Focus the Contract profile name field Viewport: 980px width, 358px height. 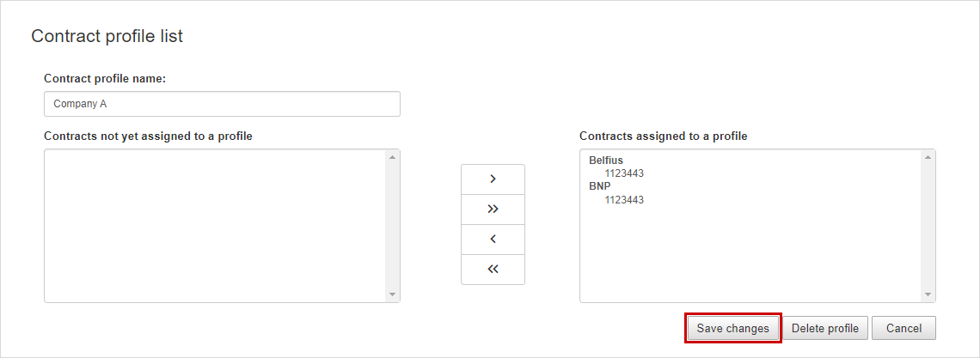click(222, 104)
